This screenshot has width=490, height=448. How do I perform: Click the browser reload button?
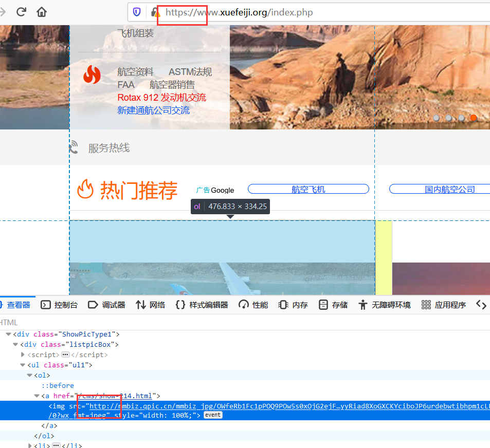point(21,12)
